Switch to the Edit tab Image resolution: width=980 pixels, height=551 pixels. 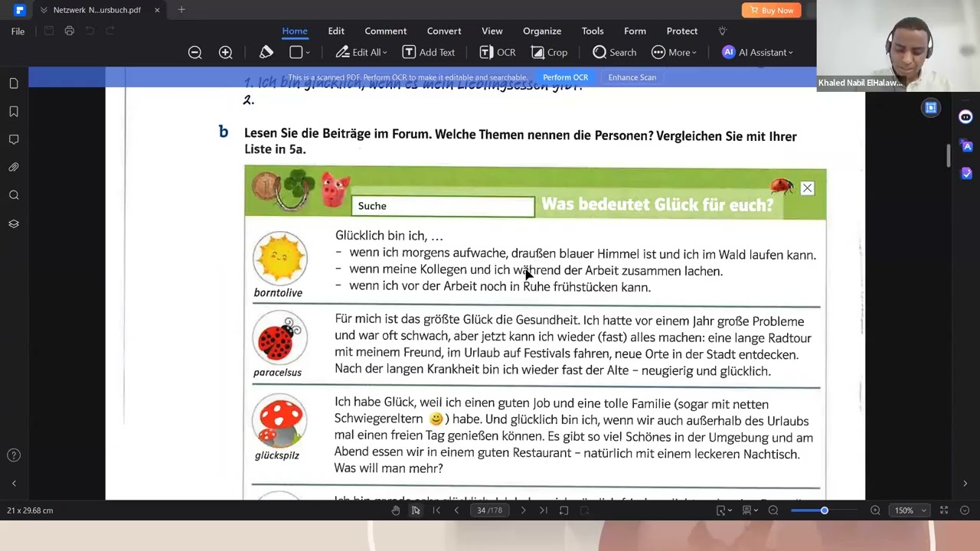coord(336,31)
